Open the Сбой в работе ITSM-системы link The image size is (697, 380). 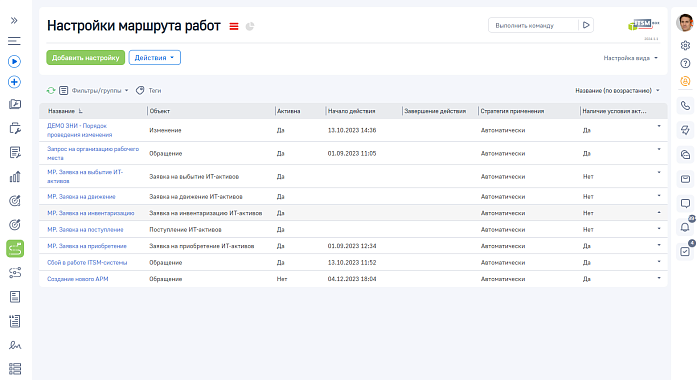coord(87,263)
